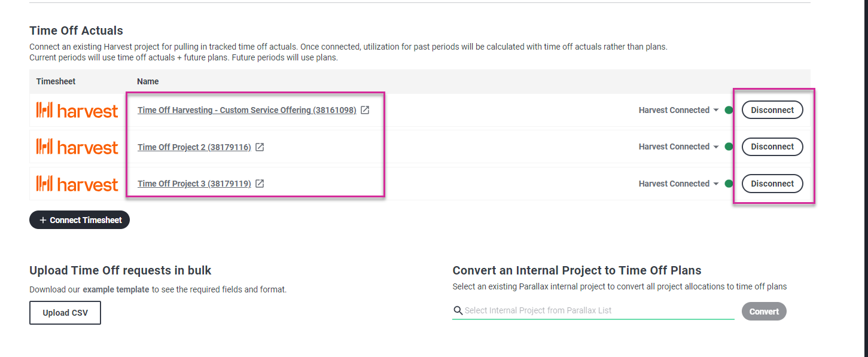This screenshot has height=357, width=868.
Task: Disconnect the Time Off Harvesting project
Action: (772, 110)
